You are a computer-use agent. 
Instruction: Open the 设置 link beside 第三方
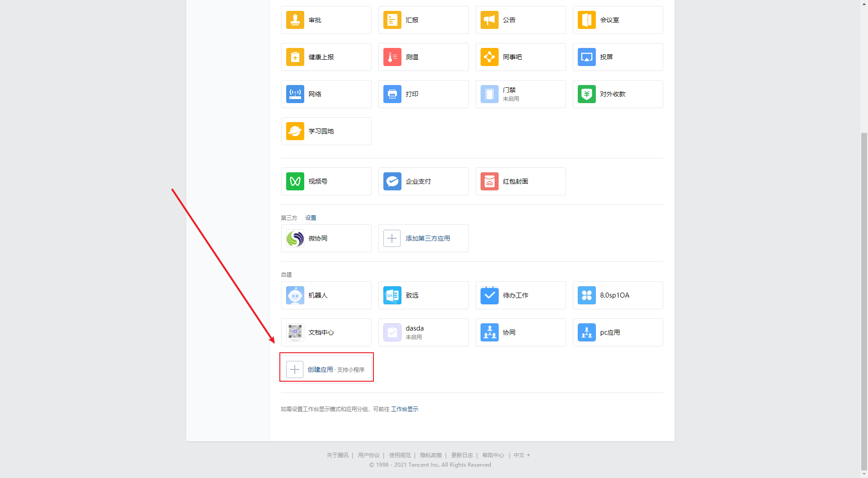311,218
